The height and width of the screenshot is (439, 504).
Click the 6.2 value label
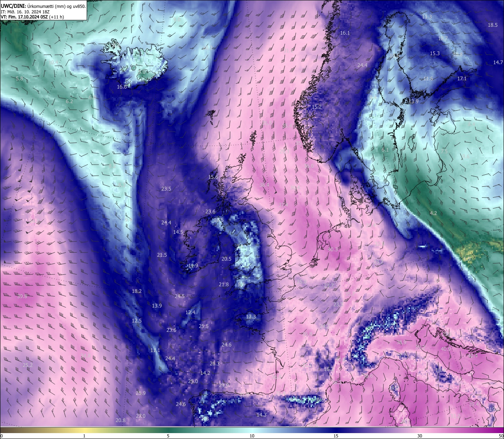(69, 101)
